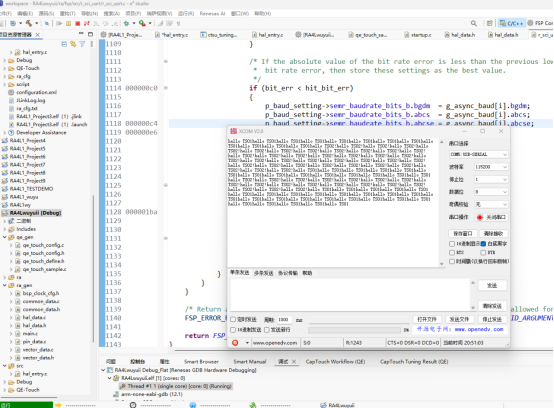Switch to the C/C++ perspective

[511, 23]
